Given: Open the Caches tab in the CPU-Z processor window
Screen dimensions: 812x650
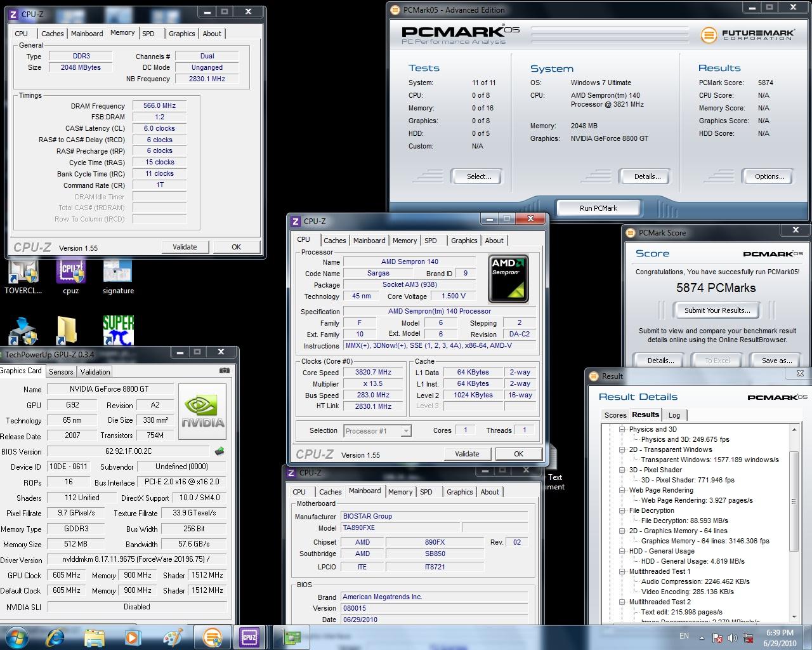Looking at the screenshot, I should coord(334,241).
